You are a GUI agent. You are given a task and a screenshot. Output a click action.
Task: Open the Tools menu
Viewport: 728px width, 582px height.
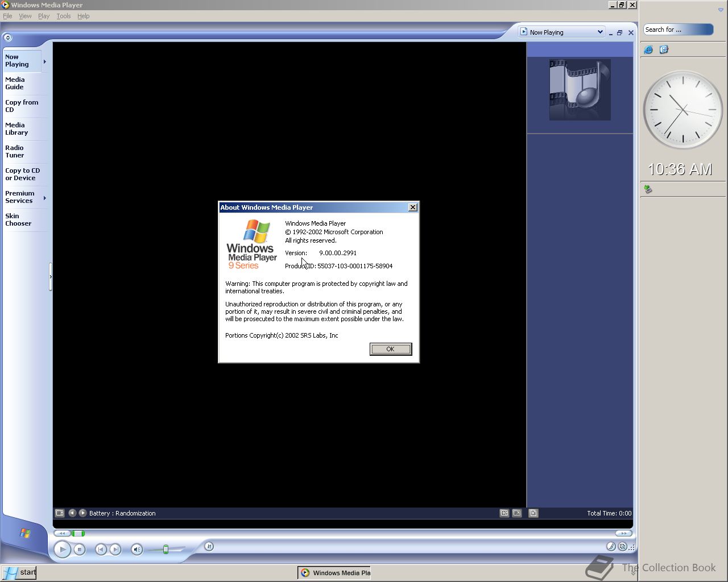(64, 16)
